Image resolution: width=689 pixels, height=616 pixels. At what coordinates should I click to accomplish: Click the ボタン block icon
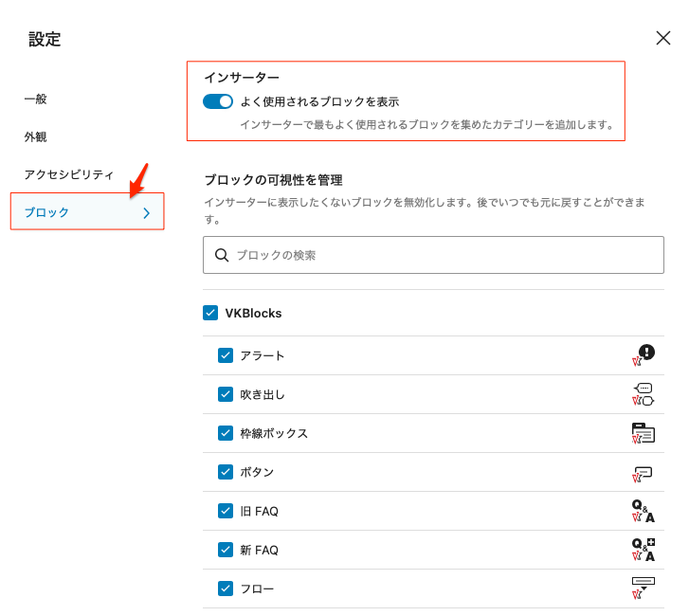pyautogui.click(x=644, y=472)
